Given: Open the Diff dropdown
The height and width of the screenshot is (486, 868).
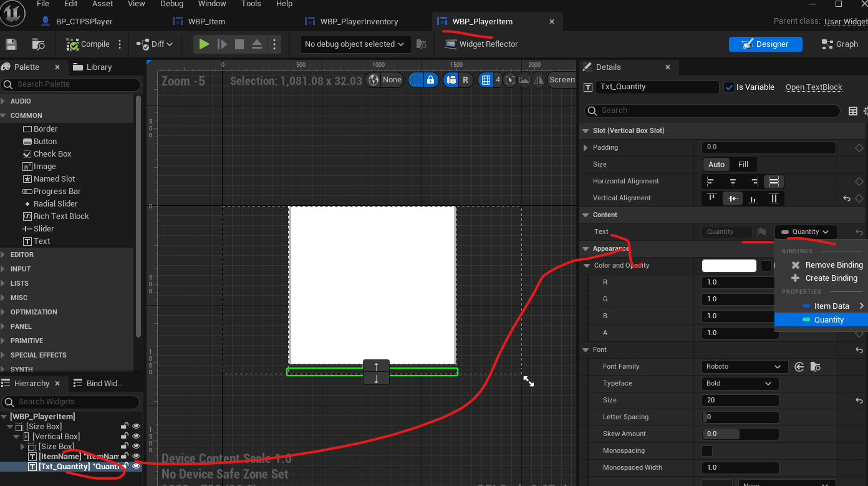Looking at the screenshot, I should click(155, 44).
